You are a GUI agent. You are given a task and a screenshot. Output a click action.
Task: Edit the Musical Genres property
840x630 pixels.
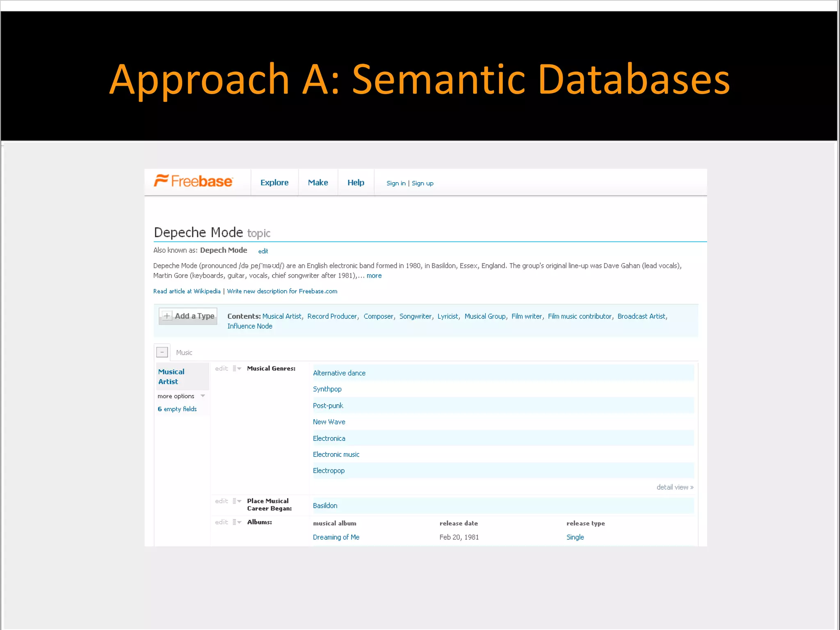point(221,369)
